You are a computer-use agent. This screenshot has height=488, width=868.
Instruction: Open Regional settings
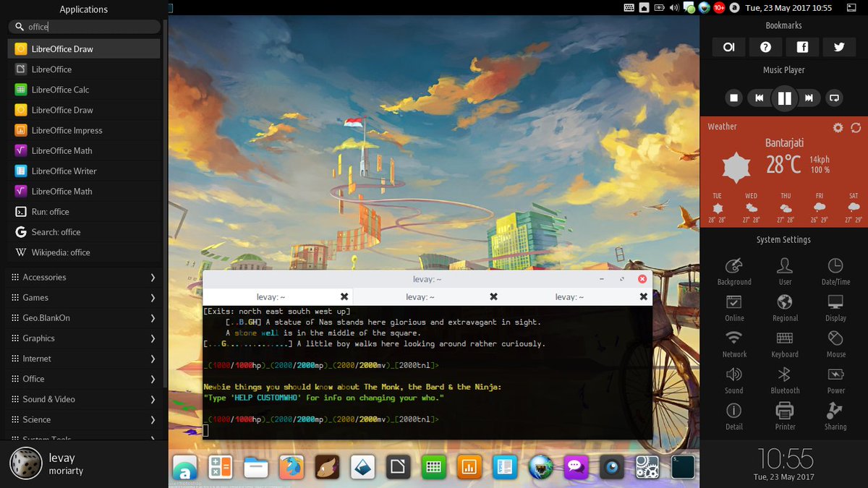(785, 307)
